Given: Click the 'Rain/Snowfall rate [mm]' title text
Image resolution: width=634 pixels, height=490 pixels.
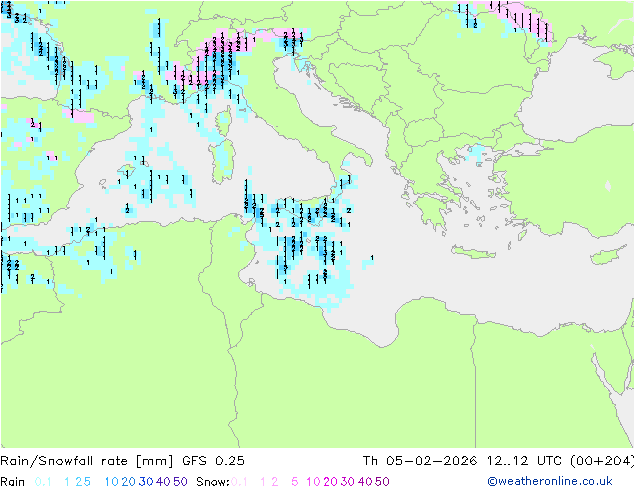Looking at the screenshot, I should pos(87,461).
